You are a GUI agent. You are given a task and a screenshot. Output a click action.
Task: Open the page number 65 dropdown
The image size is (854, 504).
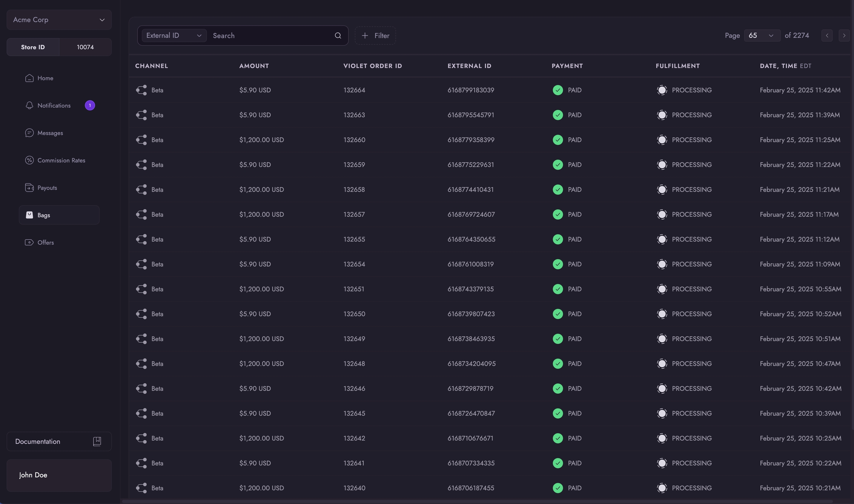pyautogui.click(x=762, y=36)
